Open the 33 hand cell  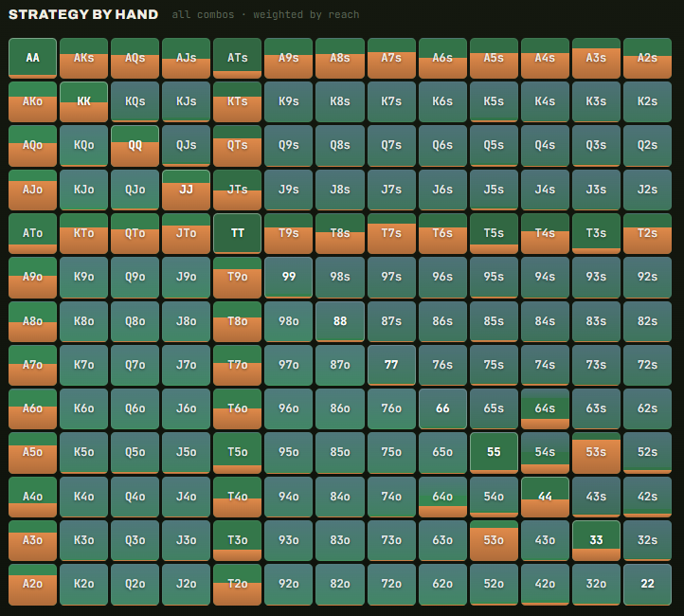click(596, 540)
